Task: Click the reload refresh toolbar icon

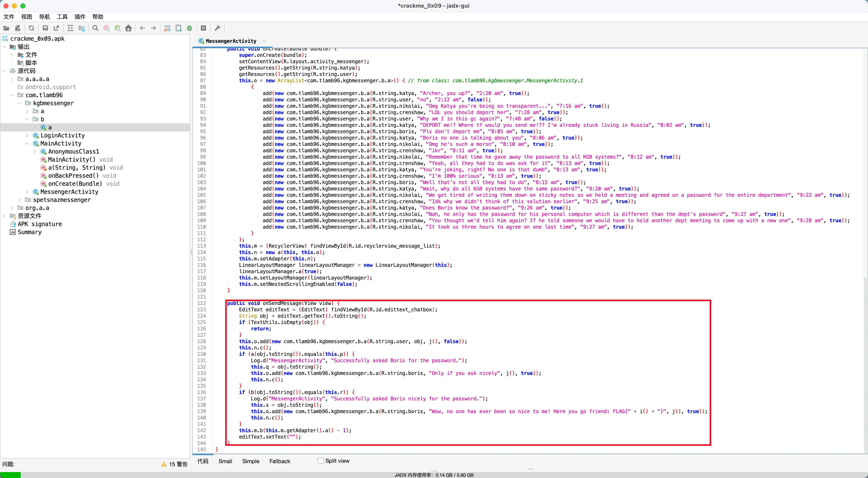Action: [31, 28]
